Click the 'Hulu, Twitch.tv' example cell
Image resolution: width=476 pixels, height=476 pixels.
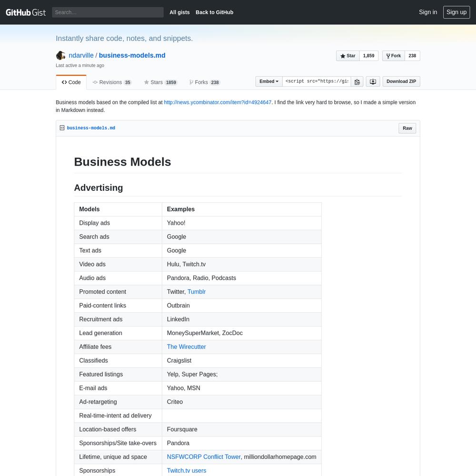(242, 264)
